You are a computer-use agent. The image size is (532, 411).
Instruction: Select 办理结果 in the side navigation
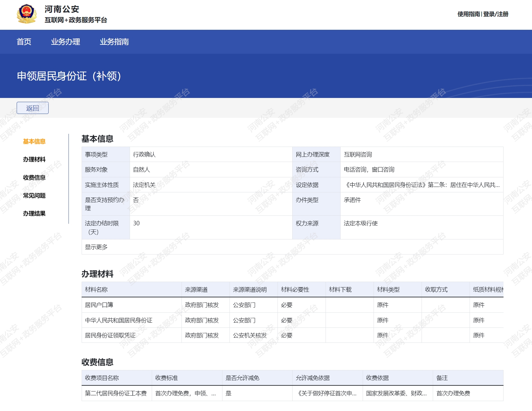click(34, 214)
